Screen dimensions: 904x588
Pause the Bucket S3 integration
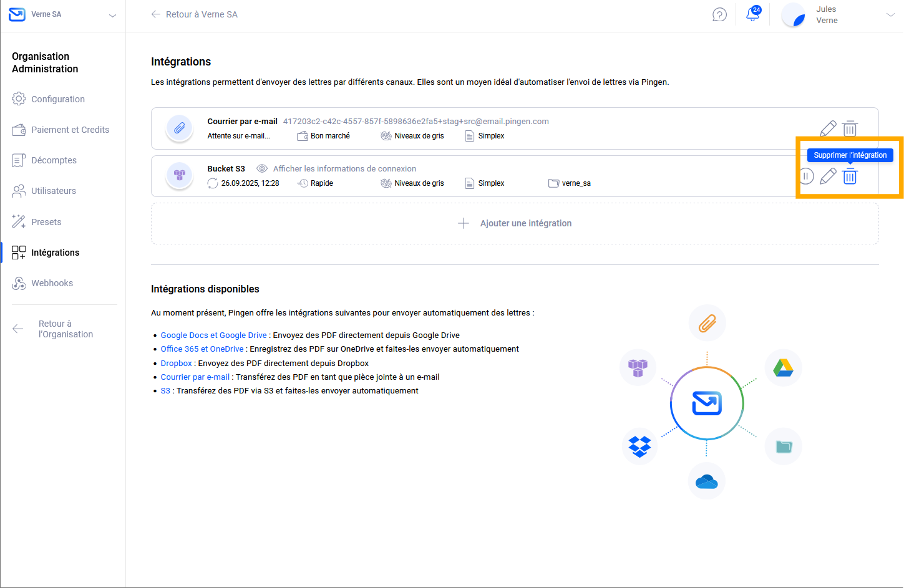(x=806, y=176)
